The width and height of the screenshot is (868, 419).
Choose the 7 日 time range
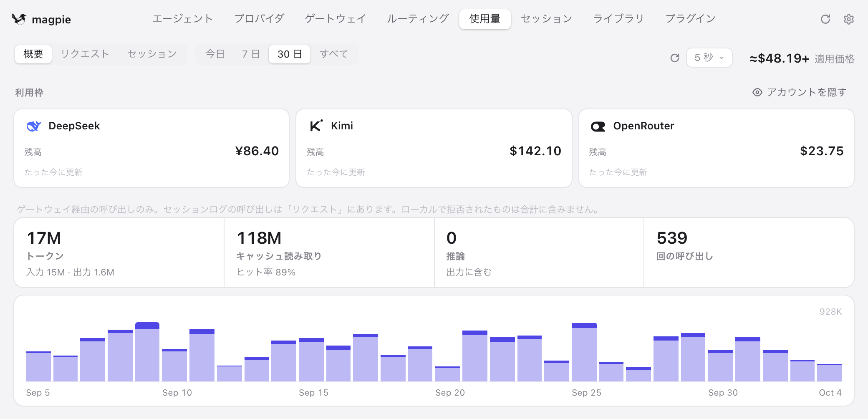click(x=251, y=54)
